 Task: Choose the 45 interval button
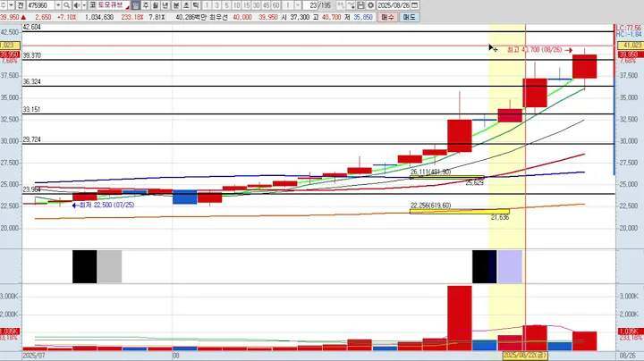pyautogui.click(x=267, y=5)
